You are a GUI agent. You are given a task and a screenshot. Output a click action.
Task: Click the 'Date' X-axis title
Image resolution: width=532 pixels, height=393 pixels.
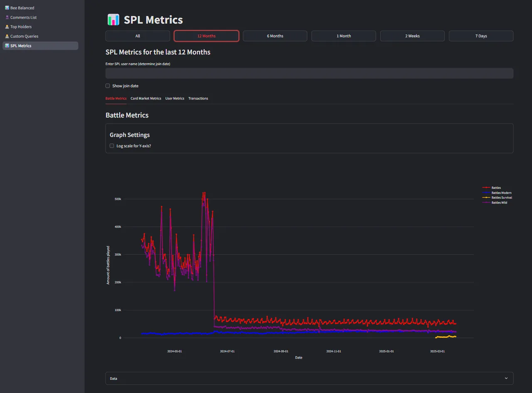[299, 358]
